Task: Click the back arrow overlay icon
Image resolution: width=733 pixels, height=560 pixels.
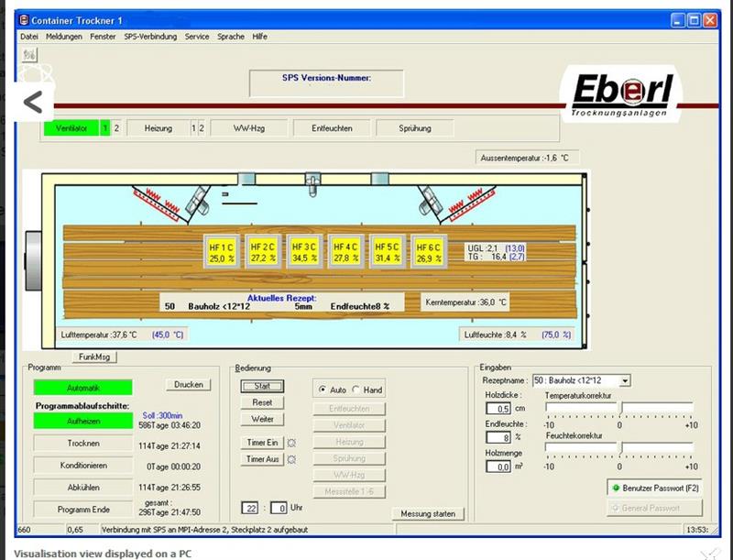Action: click(33, 102)
